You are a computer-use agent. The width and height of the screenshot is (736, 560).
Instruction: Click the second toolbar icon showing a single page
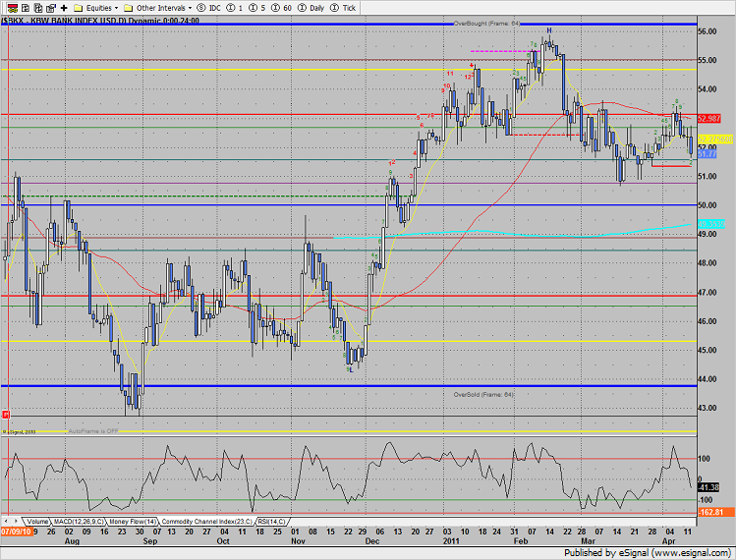click(26, 8)
